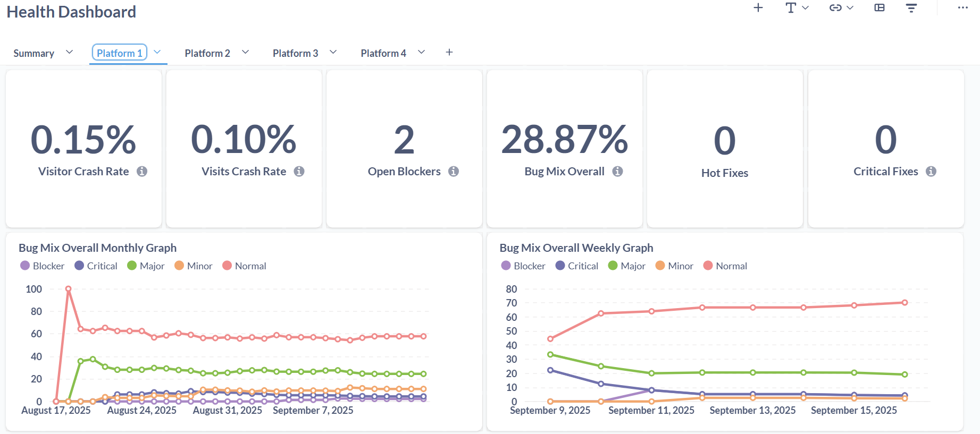Viewport: 980px width, 434px height.
Task: Click the plus icon to add a new tab
Action: pos(449,52)
